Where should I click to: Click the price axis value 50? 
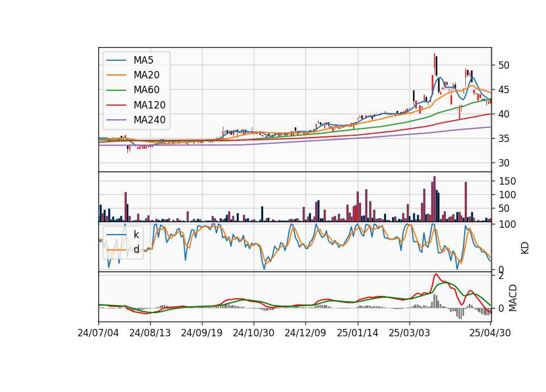[x=503, y=65]
